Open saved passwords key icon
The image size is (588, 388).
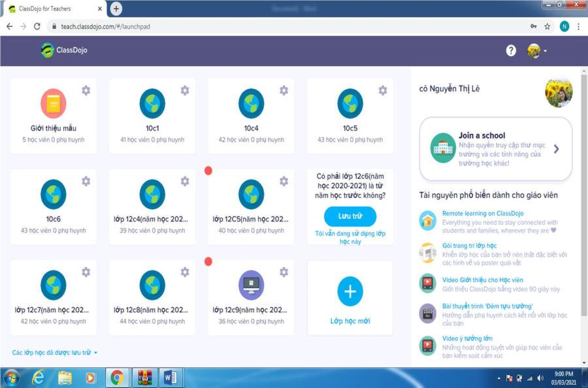tap(533, 27)
